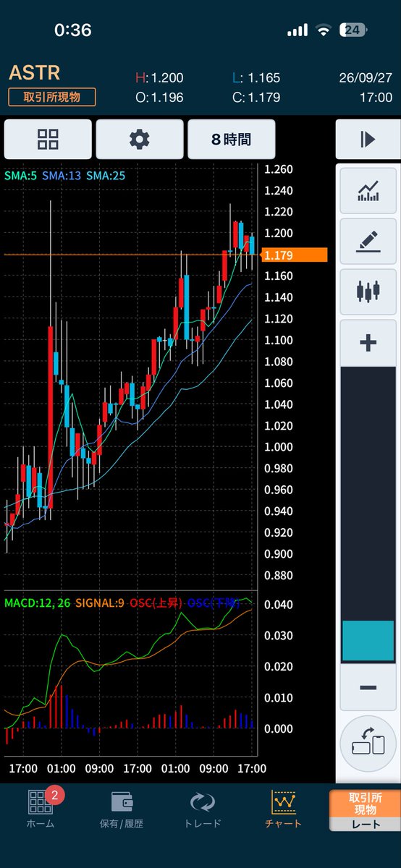Viewport: 401px width, 868px height.
Task: Tap the 1.000 price axis label
Action: coord(279,447)
